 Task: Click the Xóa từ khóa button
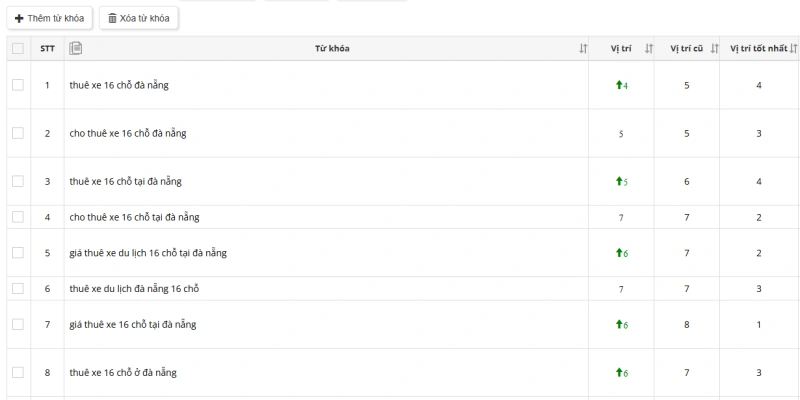click(x=139, y=19)
